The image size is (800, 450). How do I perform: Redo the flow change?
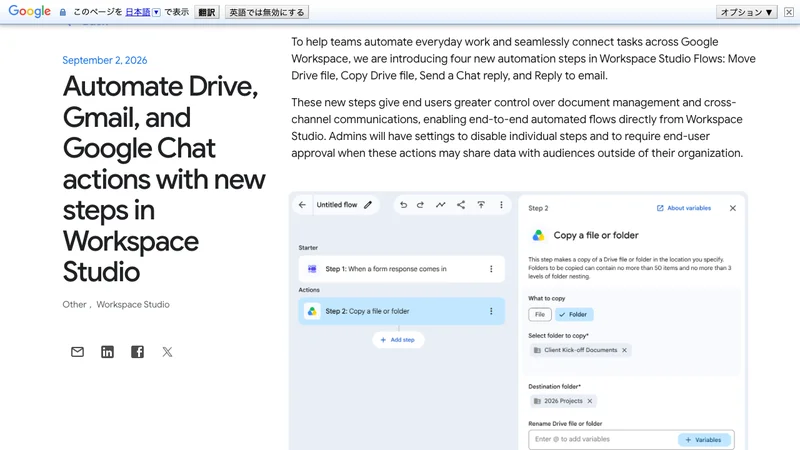[420, 205]
